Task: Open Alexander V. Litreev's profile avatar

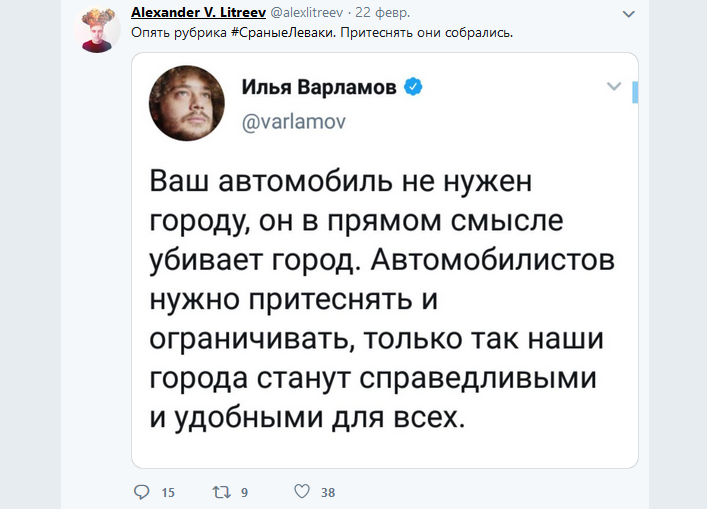Action: coord(99,32)
